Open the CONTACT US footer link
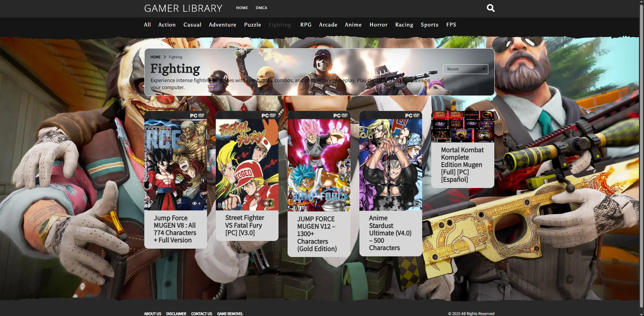Screen dimensions: 644x316 202,314
